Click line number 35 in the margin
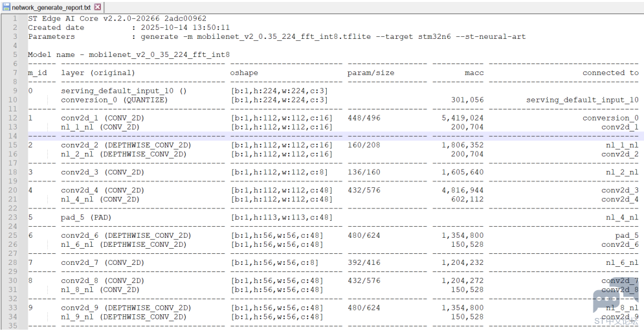 coord(15,326)
